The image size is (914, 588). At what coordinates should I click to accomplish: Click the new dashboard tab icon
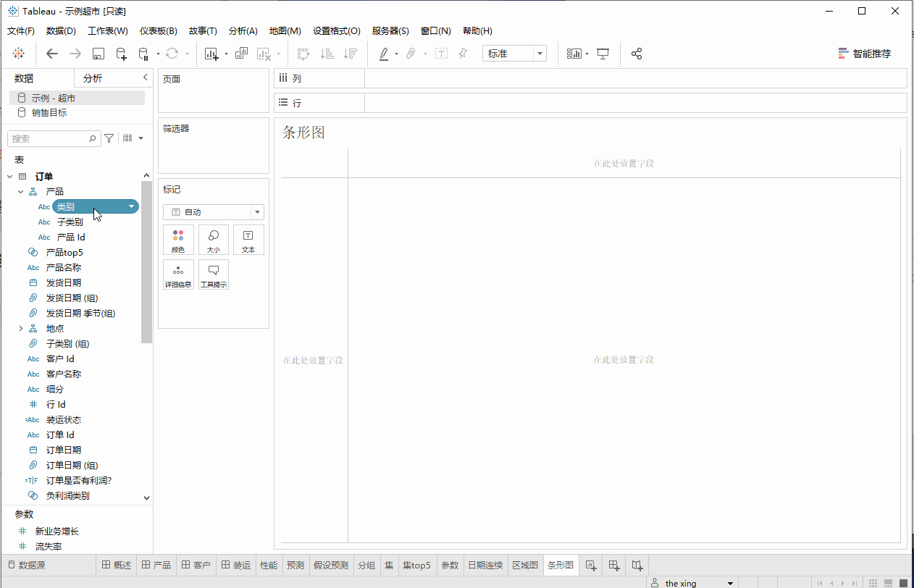[x=614, y=565]
